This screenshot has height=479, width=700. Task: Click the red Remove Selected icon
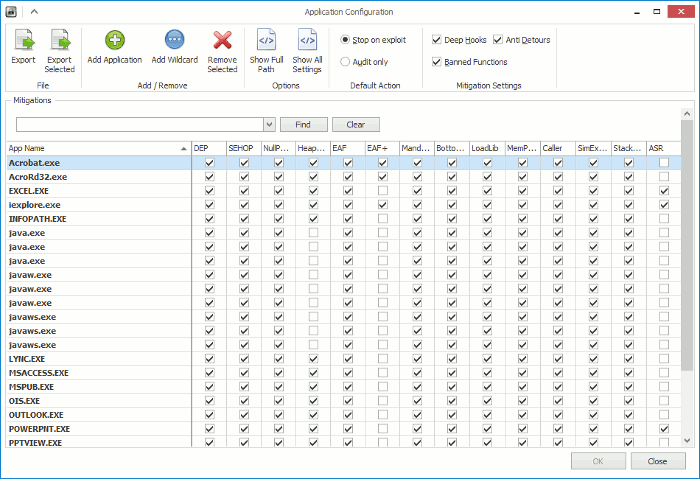click(222, 40)
